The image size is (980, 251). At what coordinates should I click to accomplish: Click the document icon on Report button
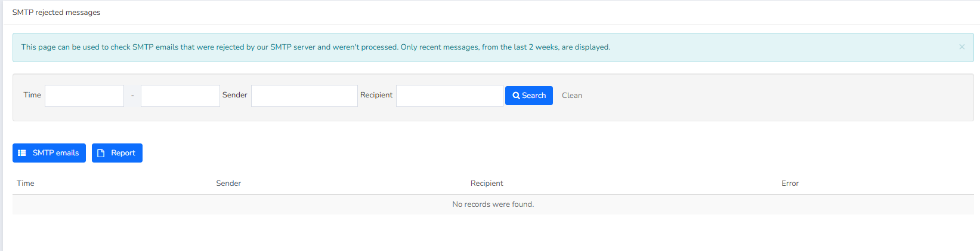point(101,153)
